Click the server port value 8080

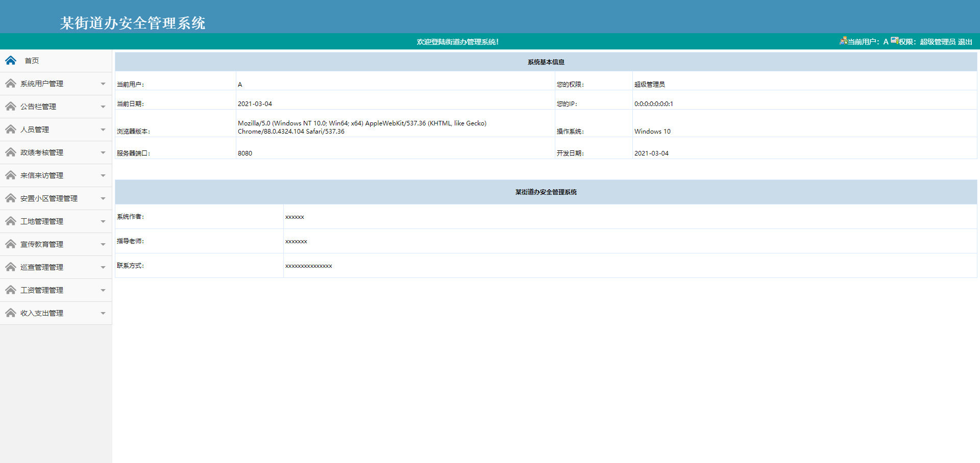coord(245,153)
